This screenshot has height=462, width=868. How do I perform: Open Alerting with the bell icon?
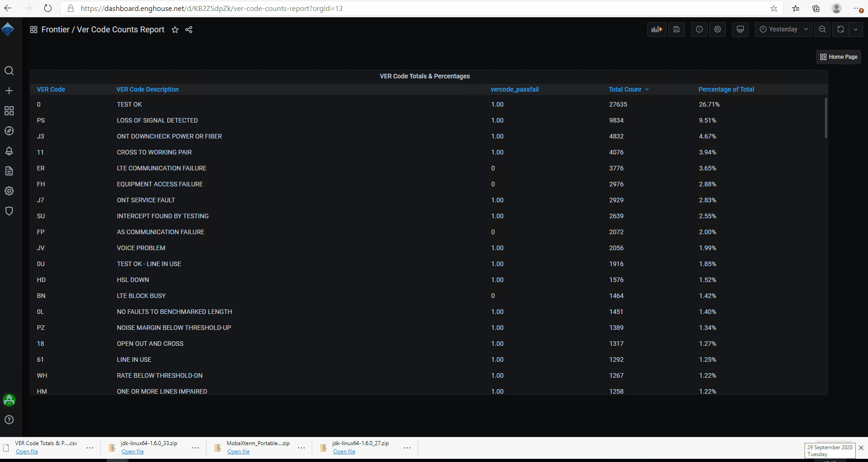point(9,151)
